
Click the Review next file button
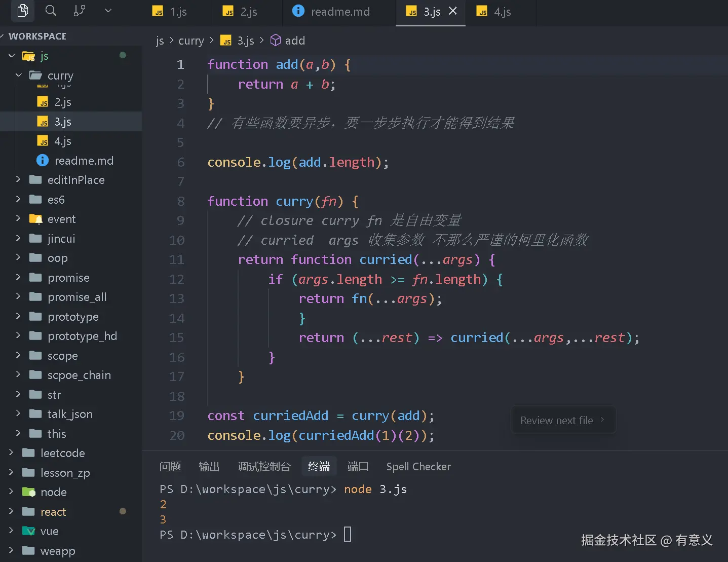click(563, 420)
